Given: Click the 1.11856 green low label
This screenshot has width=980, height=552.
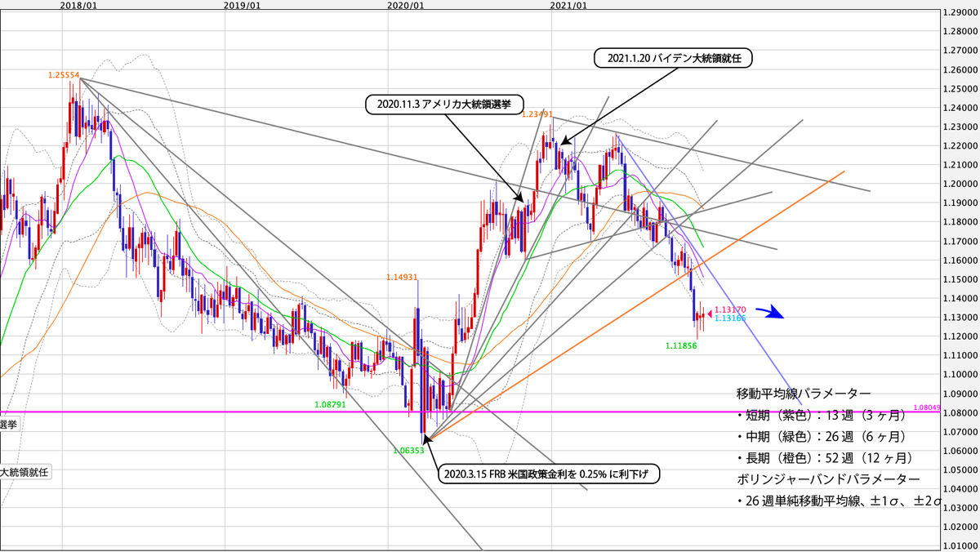Looking at the screenshot, I should point(679,345).
